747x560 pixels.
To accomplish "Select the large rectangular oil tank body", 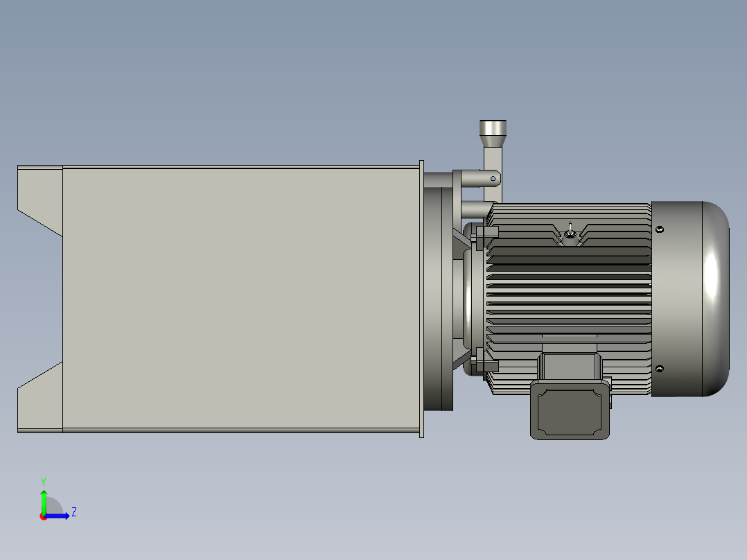I will click(240, 299).
